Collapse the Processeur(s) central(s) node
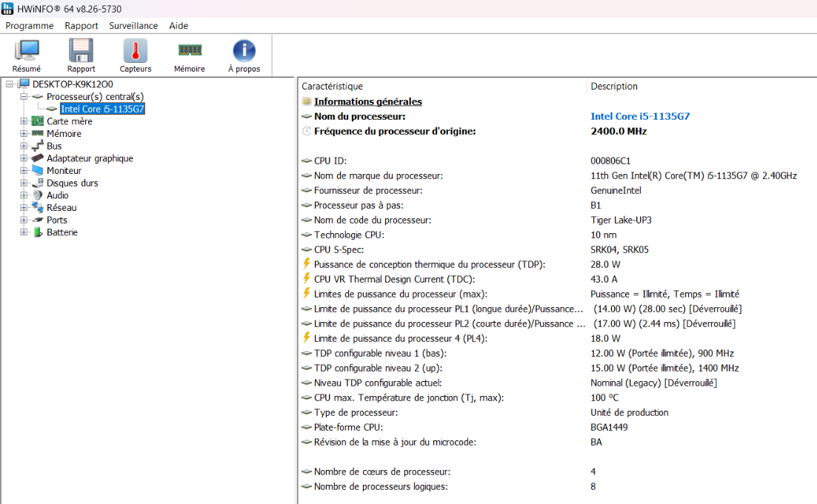817x504 pixels. (x=24, y=96)
